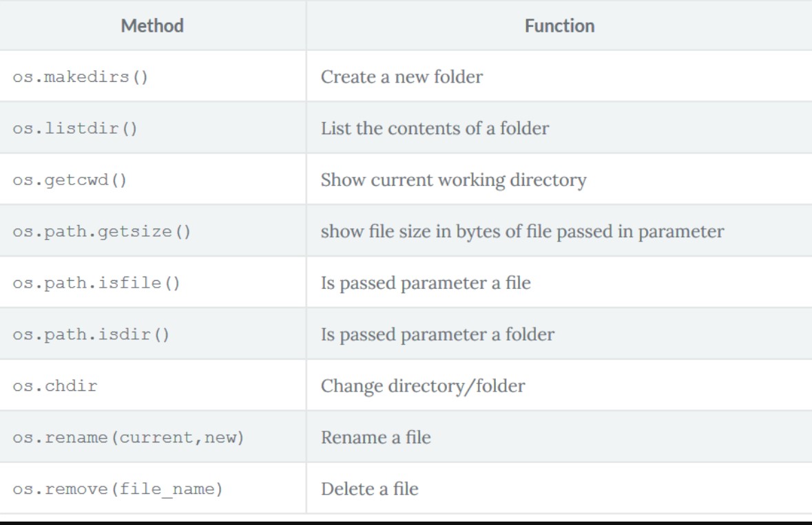The image size is (812, 525).
Task: Click 'Is passed parameter a file' text
Action: (x=426, y=283)
